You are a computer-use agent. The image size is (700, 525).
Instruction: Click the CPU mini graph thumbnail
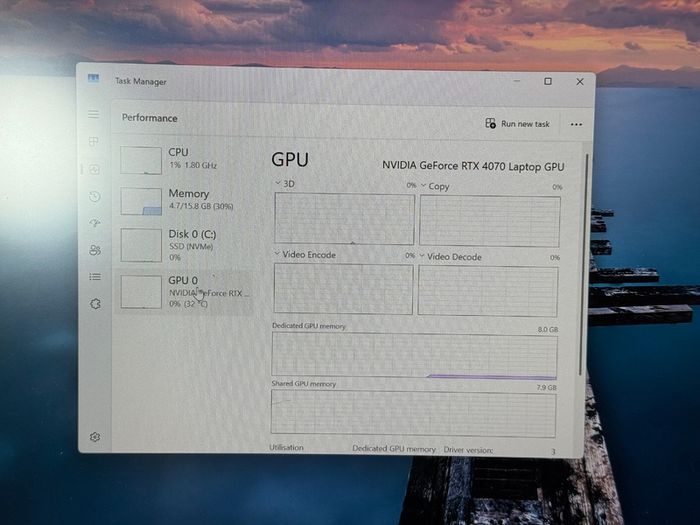(x=141, y=160)
